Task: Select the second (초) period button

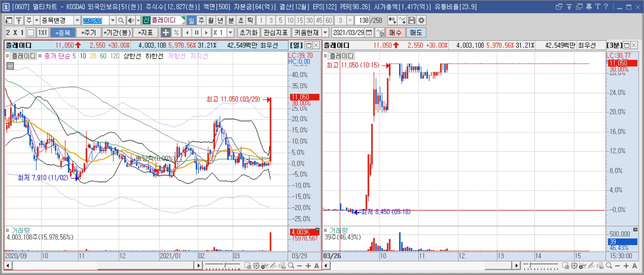Action: tap(241, 20)
